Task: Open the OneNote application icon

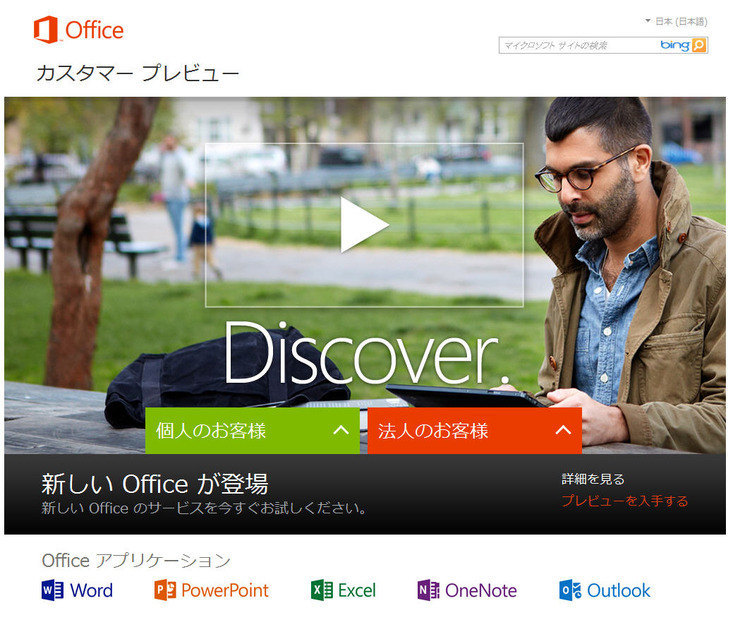Action: click(429, 590)
